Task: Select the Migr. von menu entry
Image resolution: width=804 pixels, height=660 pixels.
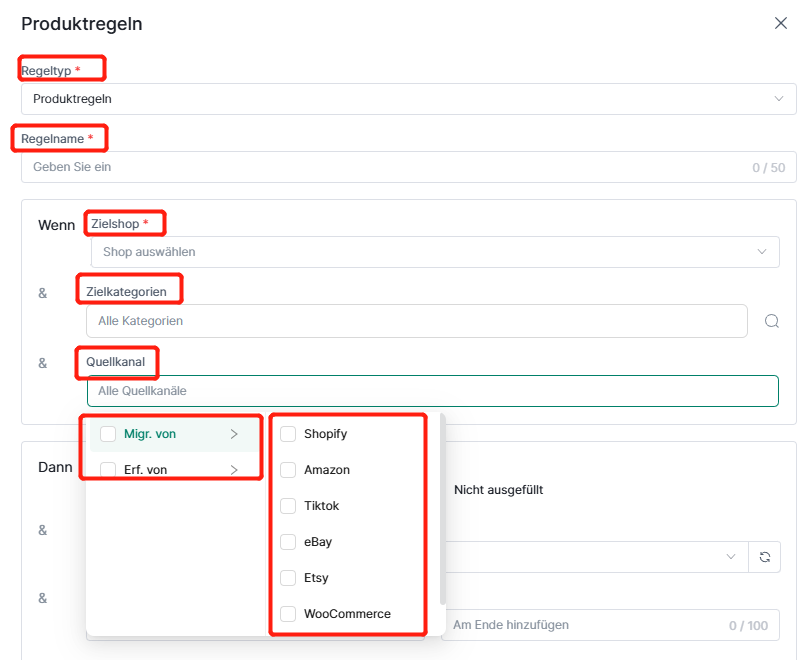Action: point(174,434)
